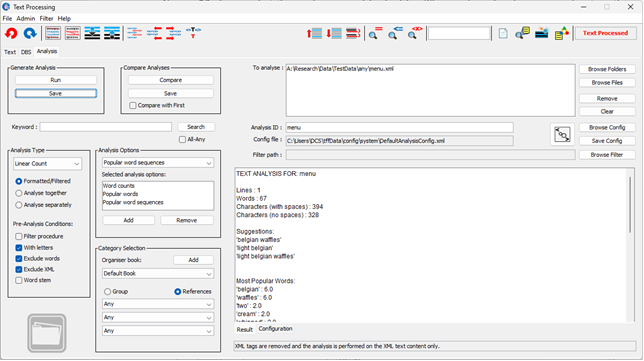Image resolution: width=644 pixels, height=361 pixels.
Task: Click the keyword Search button
Action: [196, 127]
